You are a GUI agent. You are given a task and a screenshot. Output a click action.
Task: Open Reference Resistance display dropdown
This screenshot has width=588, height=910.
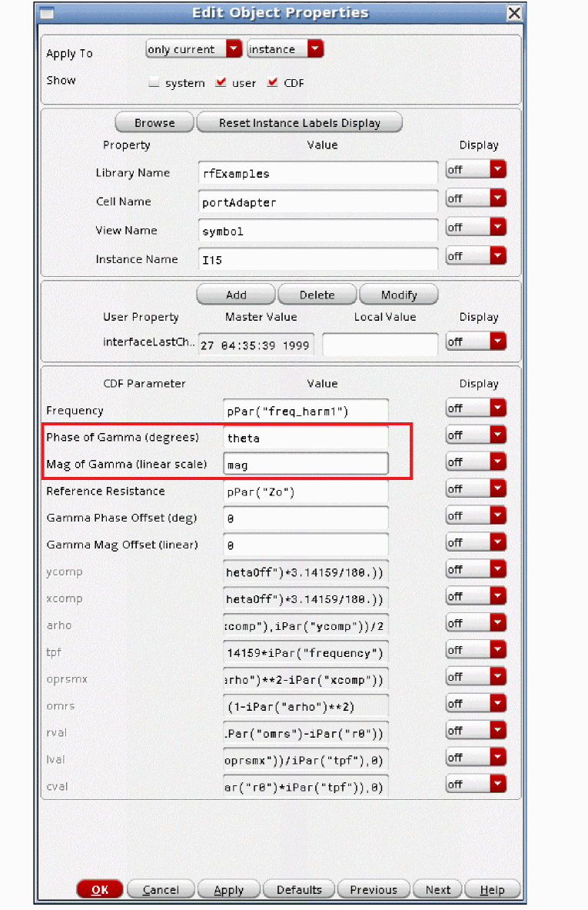click(476, 488)
